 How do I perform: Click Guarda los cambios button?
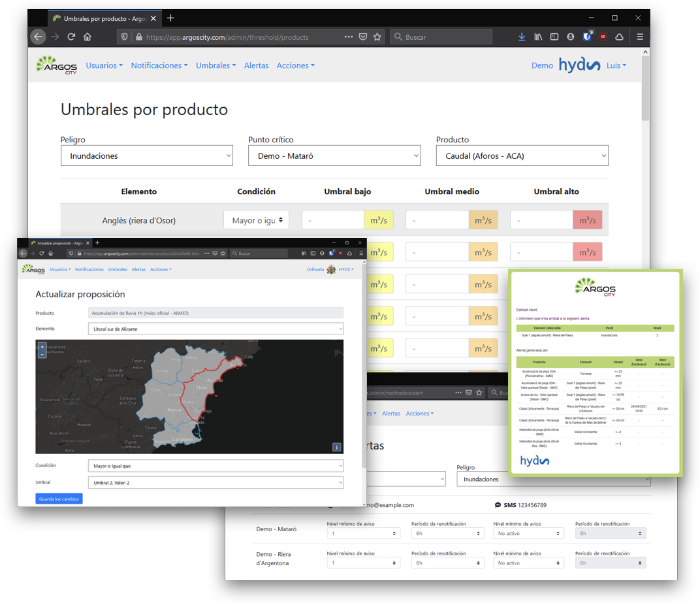coord(59,499)
